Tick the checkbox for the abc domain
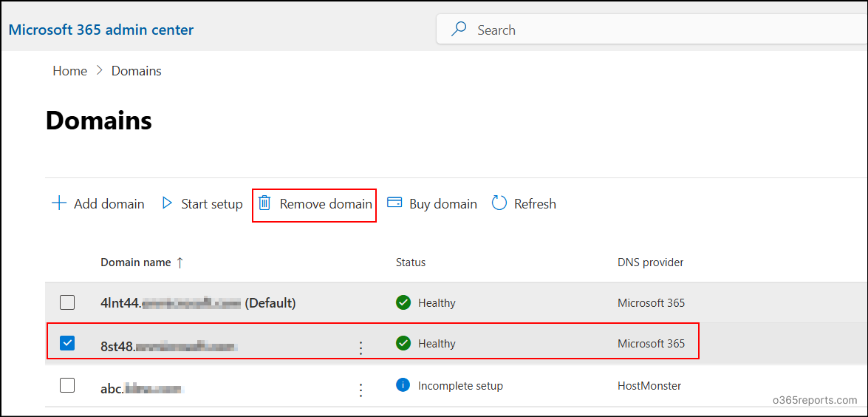This screenshot has height=417, width=868. click(x=67, y=385)
